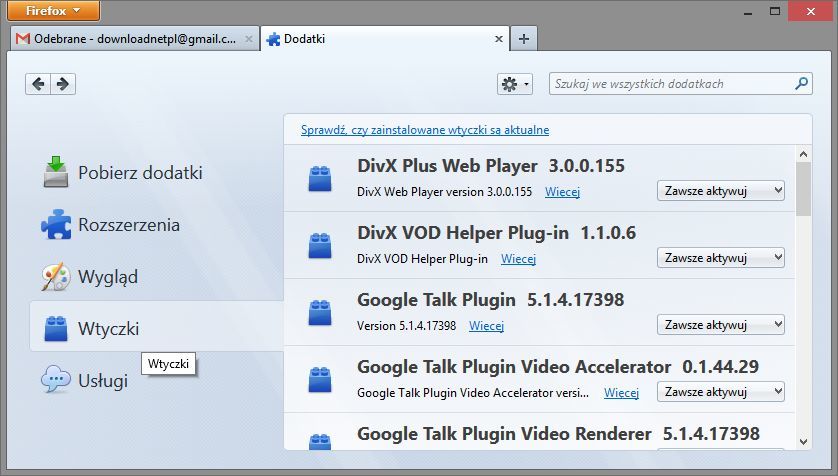838x476 pixels.
Task: Select the DivX VOD Helper Plug-in title
Action: (x=463, y=233)
